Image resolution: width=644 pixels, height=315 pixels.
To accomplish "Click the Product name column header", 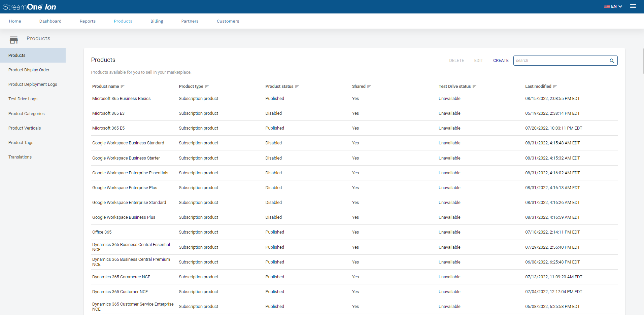I will [105, 86].
